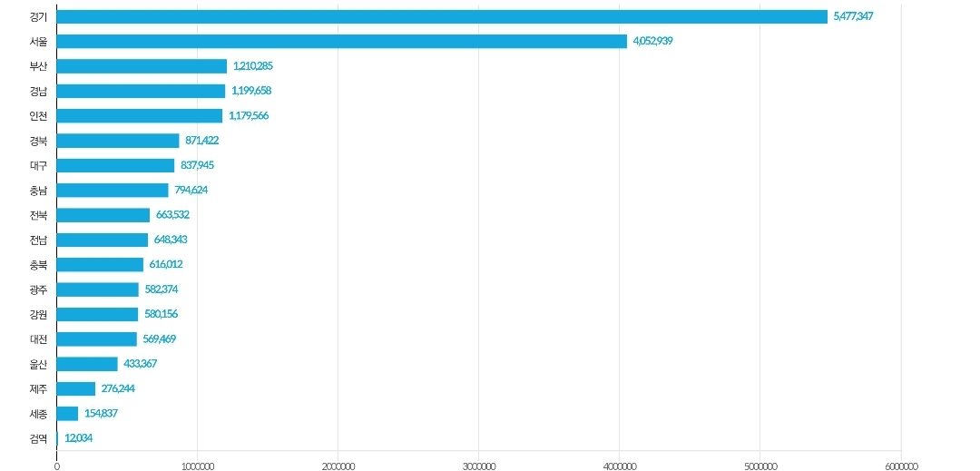Click the value label 569,469

click(x=160, y=339)
